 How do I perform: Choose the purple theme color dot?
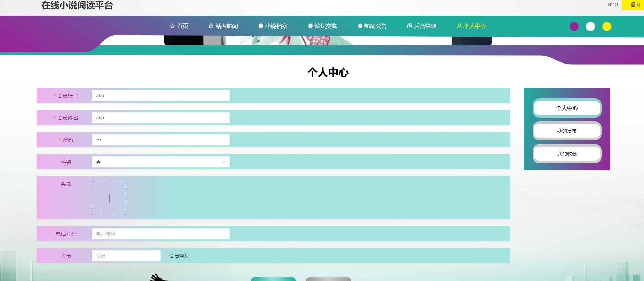pos(574,27)
